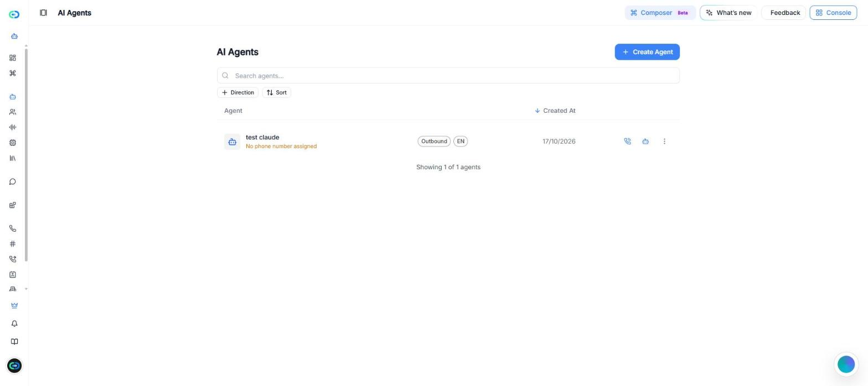
Task: Open the contact card icon in sidebar
Action: click(x=13, y=275)
